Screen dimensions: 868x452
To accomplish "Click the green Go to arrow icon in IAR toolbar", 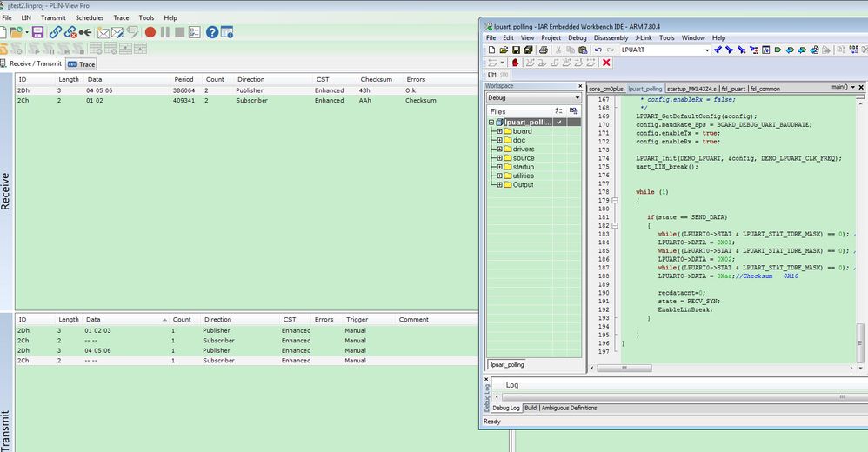I will 778,50.
